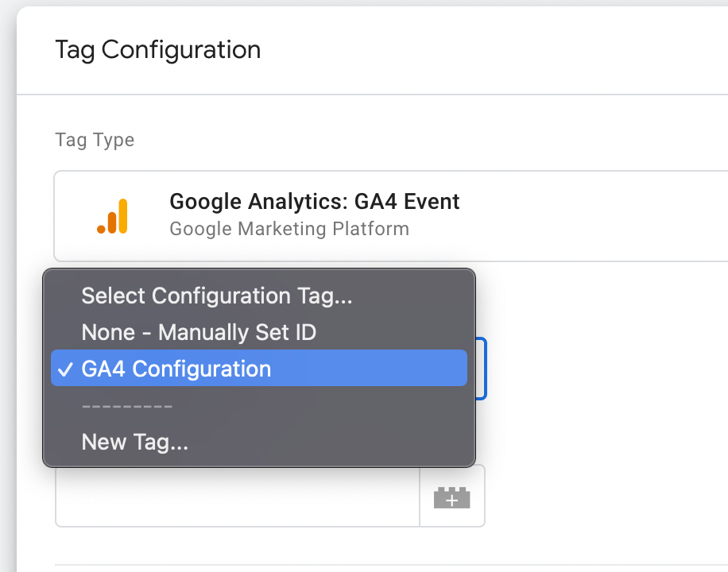The height and width of the screenshot is (572, 728).
Task: Click the dashed separator in the dropdown
Action: pos(126,406)
